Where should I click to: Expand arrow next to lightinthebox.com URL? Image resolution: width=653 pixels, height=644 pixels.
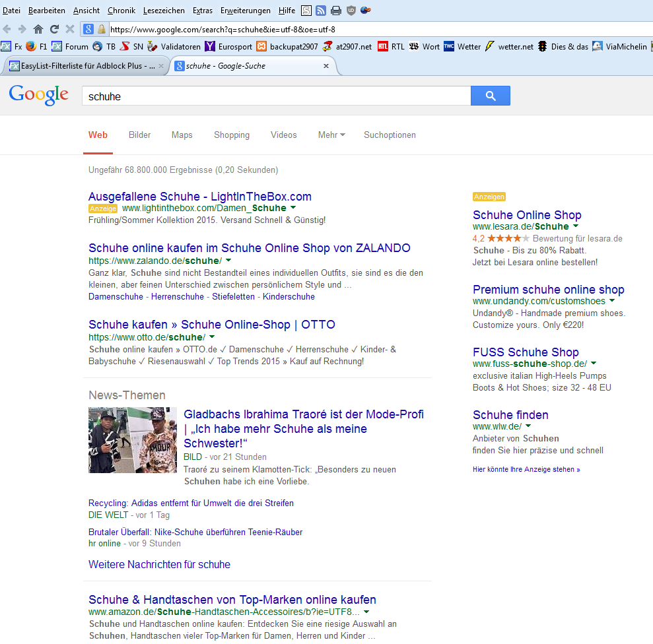coord(292,207)
